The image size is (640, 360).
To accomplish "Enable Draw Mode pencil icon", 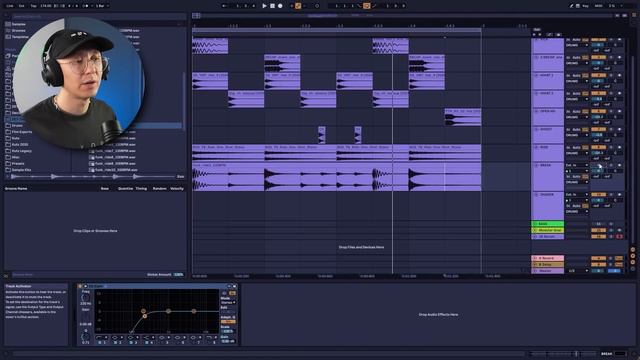I will click(x=571, y=6).
